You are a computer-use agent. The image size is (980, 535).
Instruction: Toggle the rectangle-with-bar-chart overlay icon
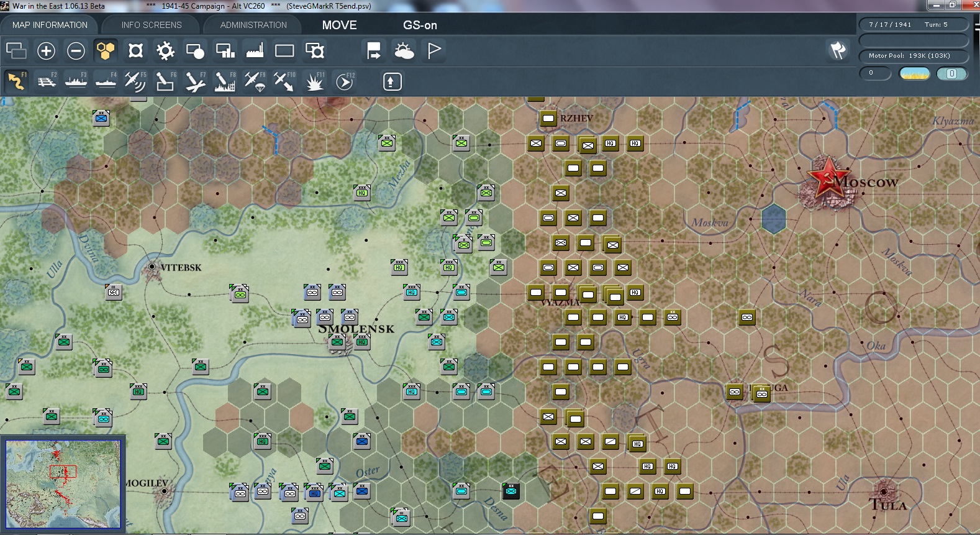pos(225,50)
